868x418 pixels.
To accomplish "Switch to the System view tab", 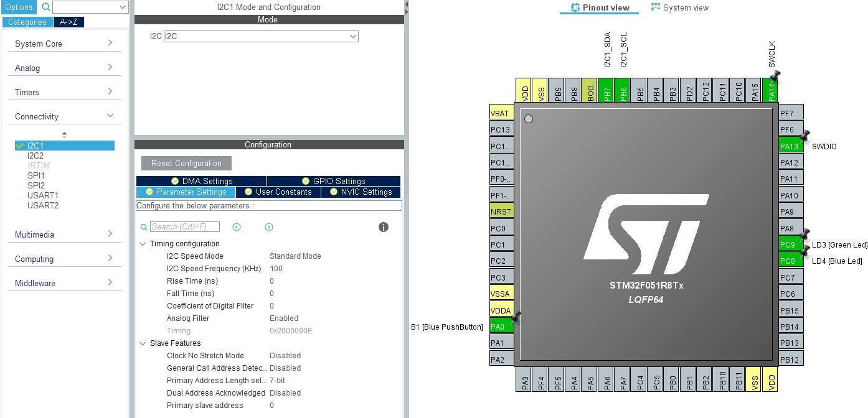I will pos(679,7).
